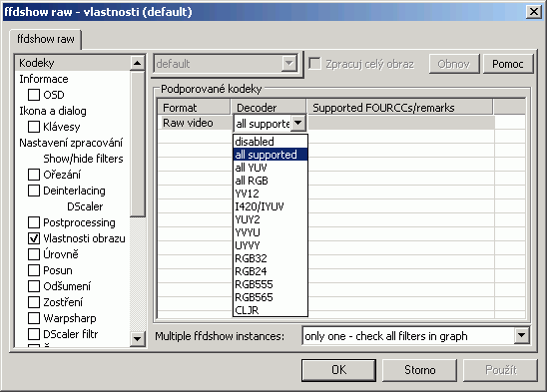
Task: Click the Decoder column header
Action: [x=269, y=108]
